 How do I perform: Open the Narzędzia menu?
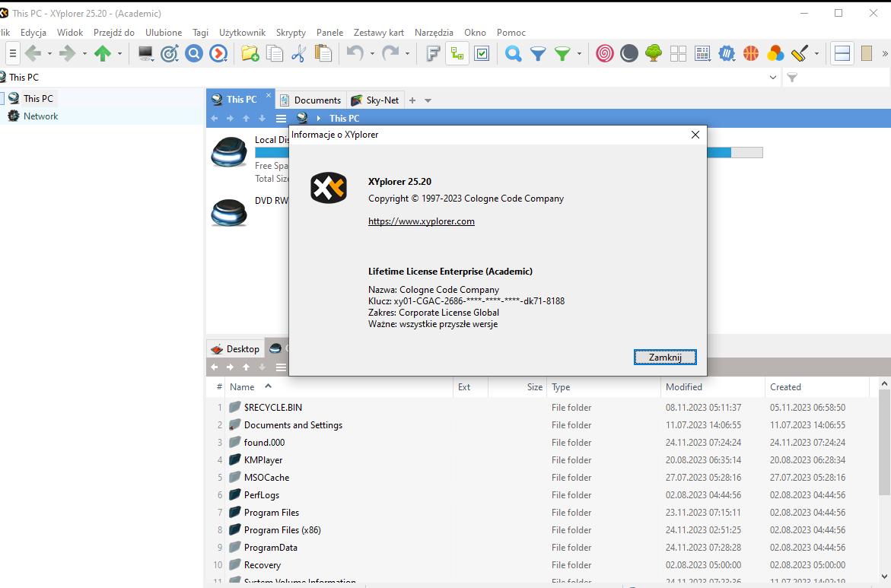tap(434, 33)
